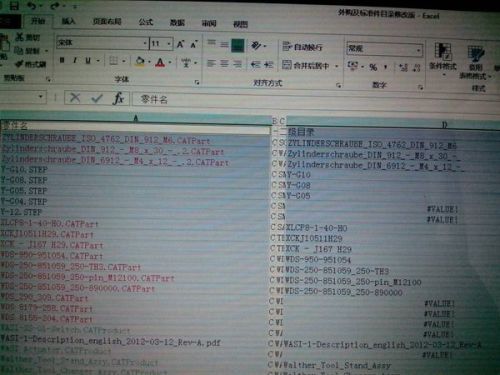Rotate text with orientation icon

coord(256,45)
